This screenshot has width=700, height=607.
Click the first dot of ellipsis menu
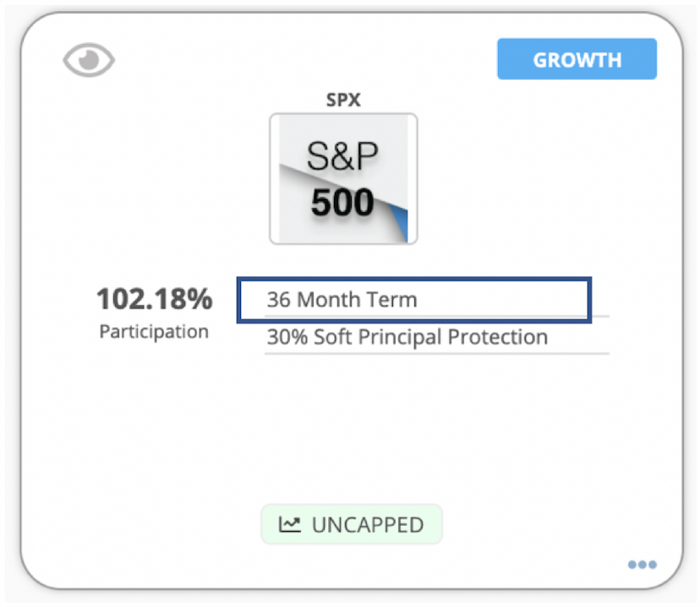click(632, 565)
